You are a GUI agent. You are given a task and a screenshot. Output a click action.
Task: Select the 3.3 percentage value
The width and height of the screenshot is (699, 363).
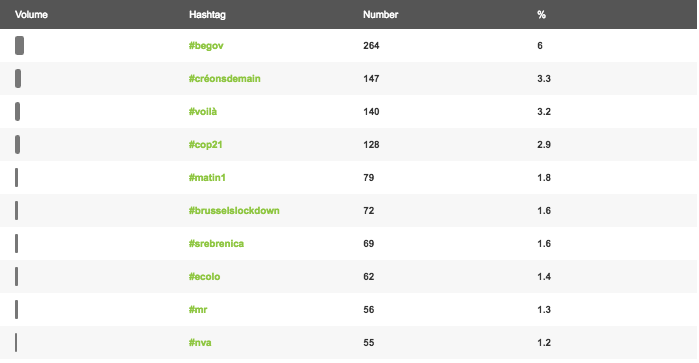coord(544,79)
